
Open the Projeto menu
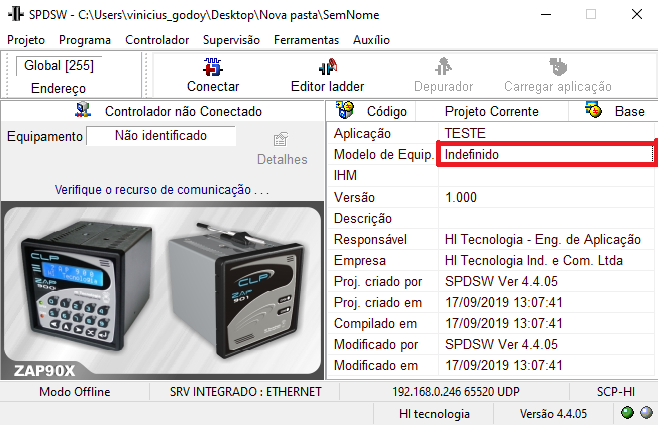point(26,40)
